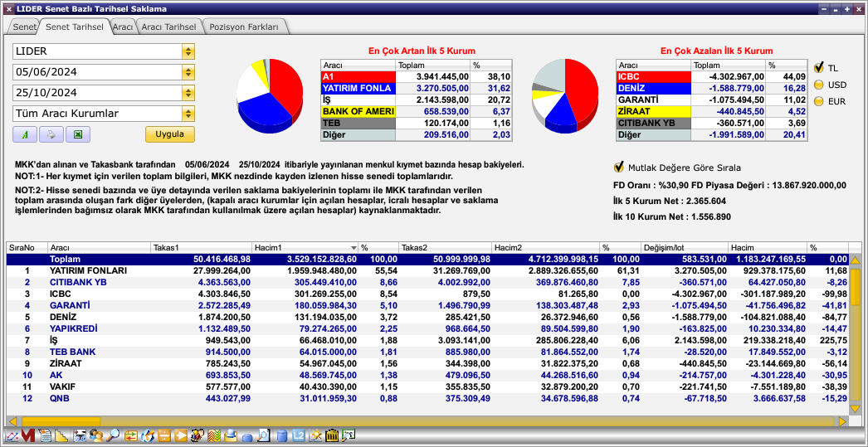This screenshot has width=868, height=447.
Task: Click the orange right-arrow play icon
Action: coord(180,435)
